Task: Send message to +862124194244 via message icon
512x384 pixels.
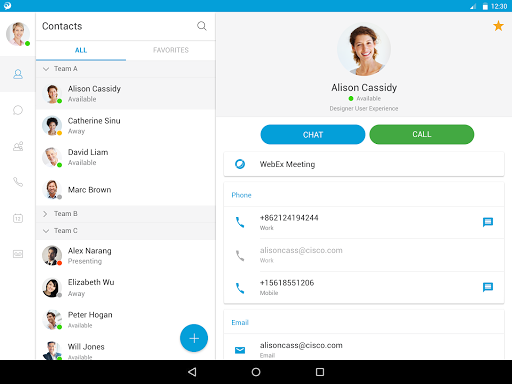Action: pyautogui.click(x=488, y=222)
